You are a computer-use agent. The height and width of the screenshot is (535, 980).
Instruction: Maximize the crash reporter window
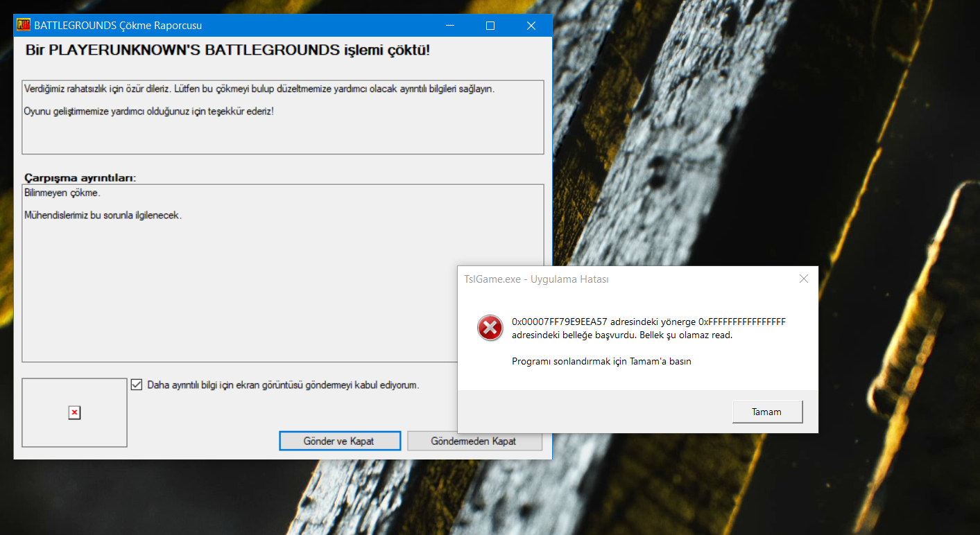[490, 26]
